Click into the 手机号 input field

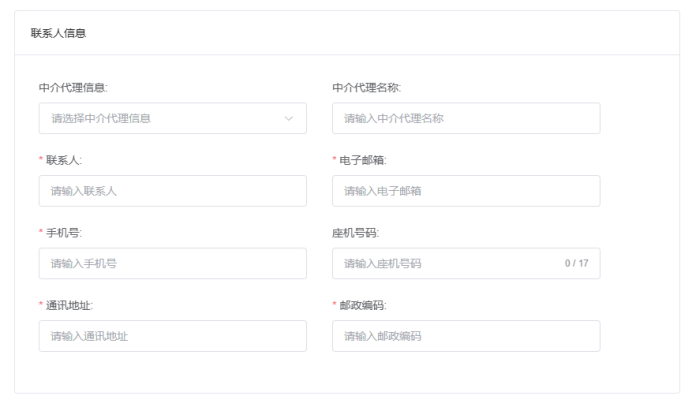pyautogui.click(x=172, y=263)
